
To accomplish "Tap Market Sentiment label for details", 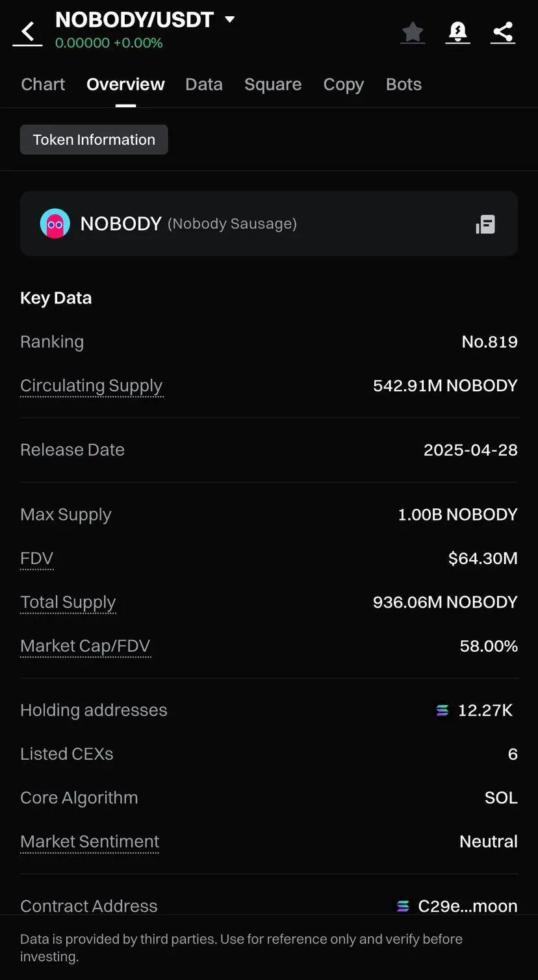I will [90, 842].
